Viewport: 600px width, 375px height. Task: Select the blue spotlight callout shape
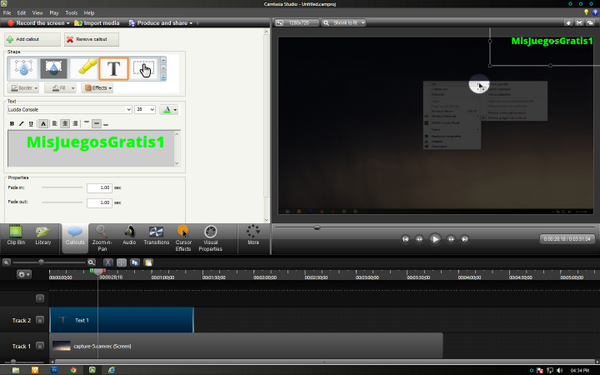(x=23, y=68)
